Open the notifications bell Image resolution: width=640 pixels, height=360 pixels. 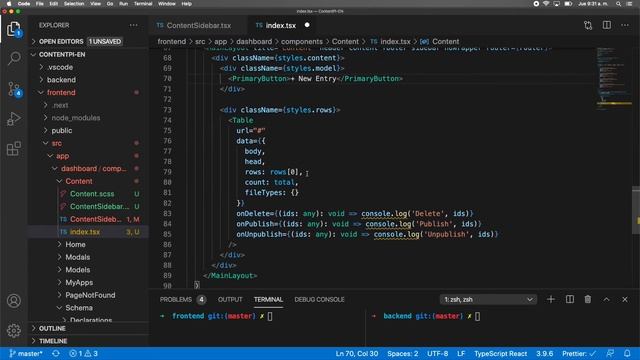tap(627, 353)
